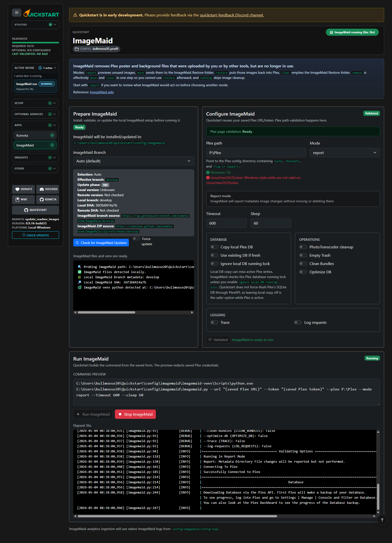Click the Donate heart button
The image size is (392, 543).
23,189
